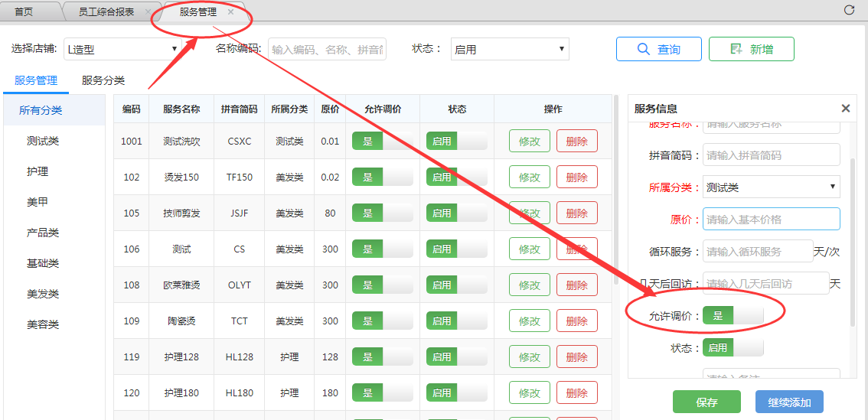Click the service table vertical scrollbar

615,189
